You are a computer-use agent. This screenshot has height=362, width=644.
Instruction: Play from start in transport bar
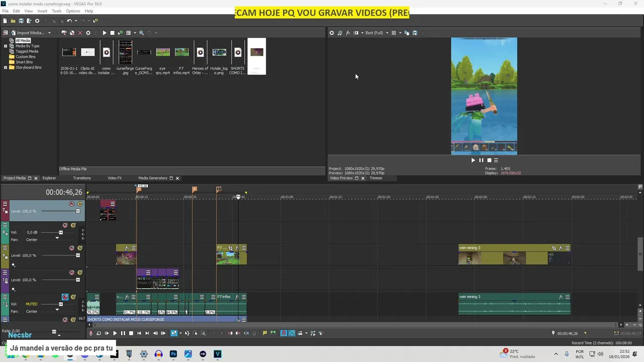pos(107,333)
